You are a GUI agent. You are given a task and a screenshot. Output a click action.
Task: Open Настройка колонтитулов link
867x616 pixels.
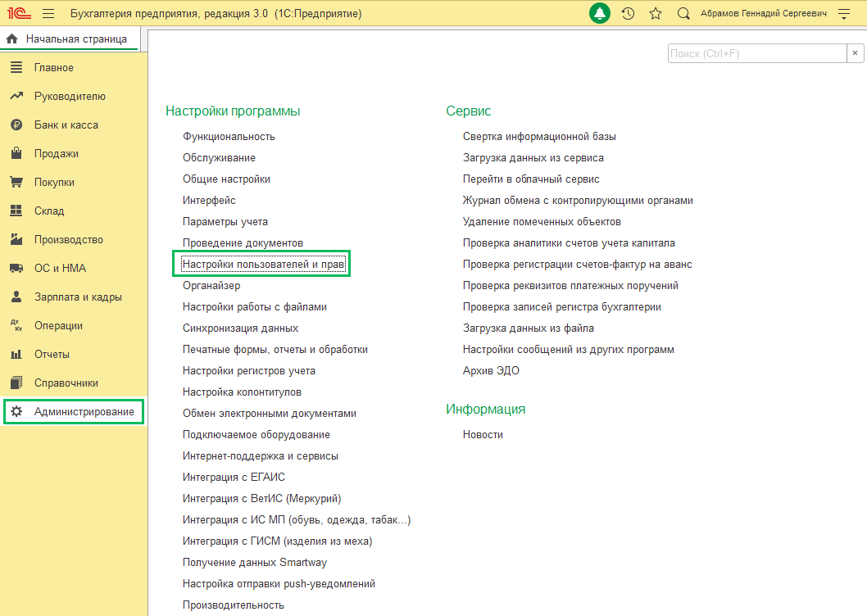[x=242, y=392]
